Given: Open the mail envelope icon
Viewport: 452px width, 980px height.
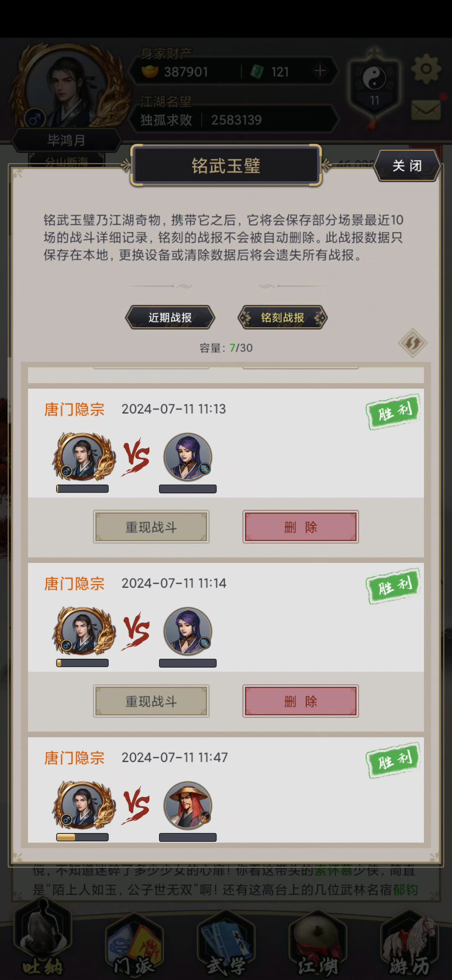Looking at the screenshot, I should tap(426, 111).
